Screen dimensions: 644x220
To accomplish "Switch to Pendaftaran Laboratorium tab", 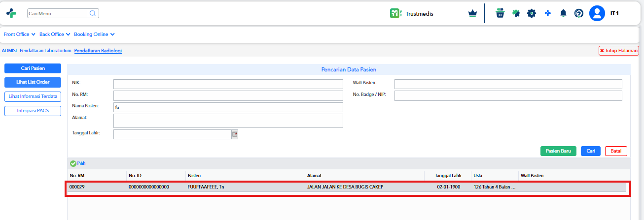I will (x=46, y=51).
